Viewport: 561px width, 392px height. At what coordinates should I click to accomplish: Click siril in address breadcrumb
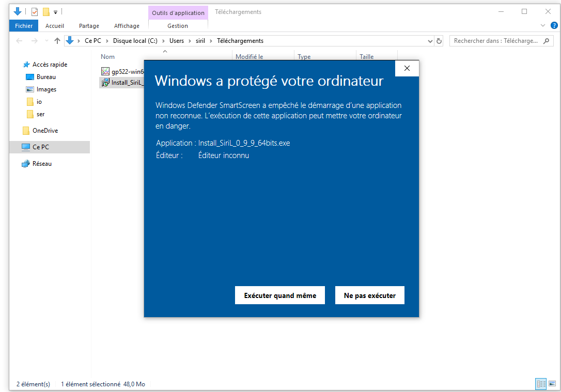(200, 41)
